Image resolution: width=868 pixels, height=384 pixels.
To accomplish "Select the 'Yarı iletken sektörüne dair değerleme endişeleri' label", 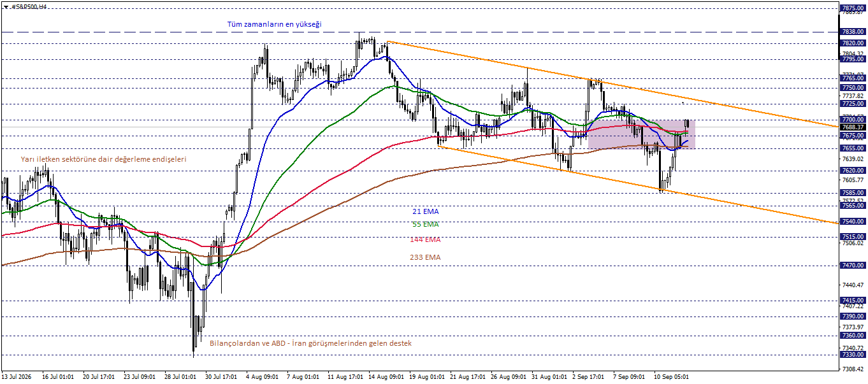I will (x=104, y=159).
